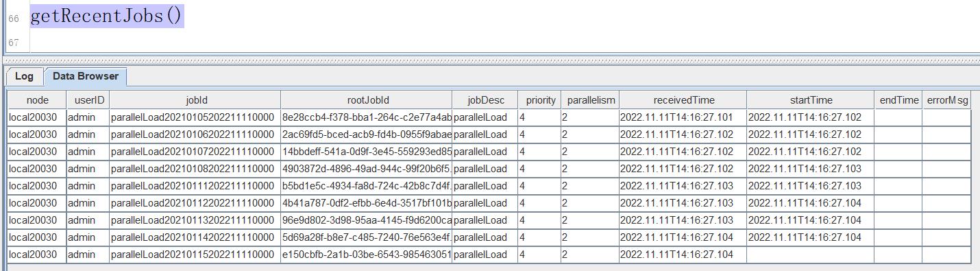Click line number 67 in editor gutter

pyautogui.click(x=14, y=43)
